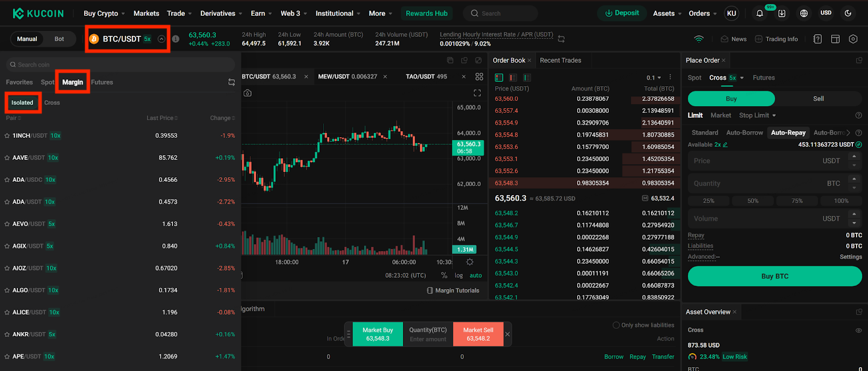Open Margin Tutorials link
Image resolution: width=868 pixels, height=371 pixels.
click(453, 291)
